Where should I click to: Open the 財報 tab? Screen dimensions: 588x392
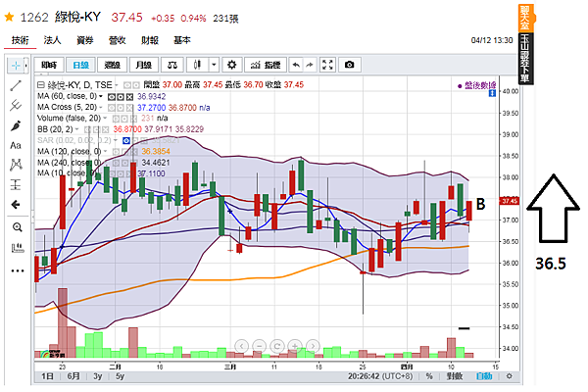(150, 40)
